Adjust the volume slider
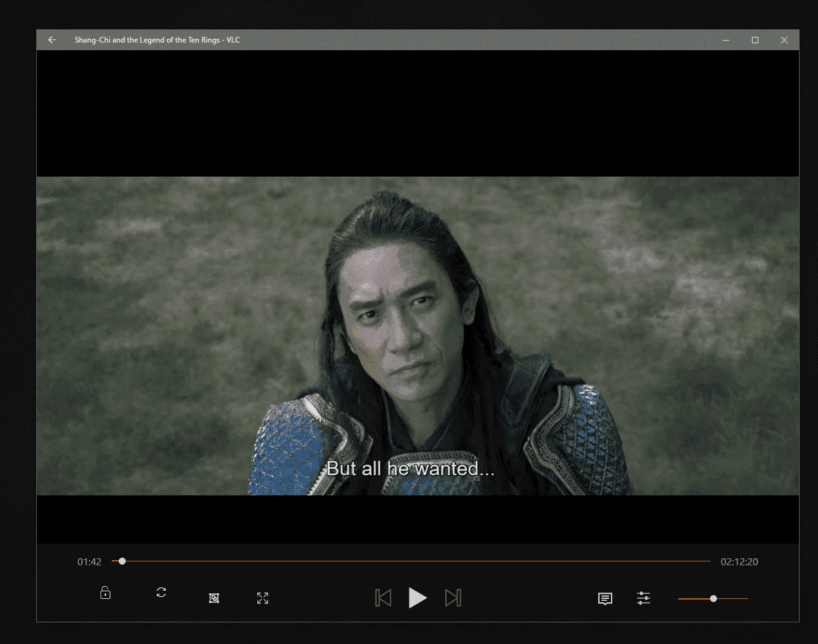Screen dimensions: 818x644 713,598
